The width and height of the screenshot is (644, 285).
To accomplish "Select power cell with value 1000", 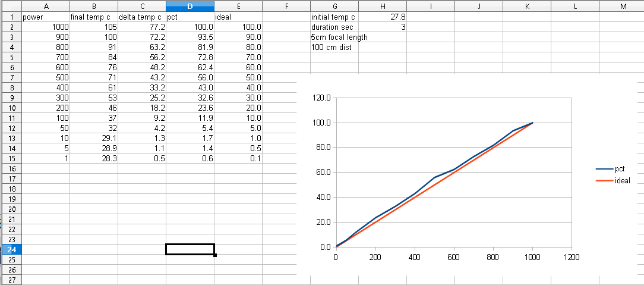I will click(x=46, y=27).
